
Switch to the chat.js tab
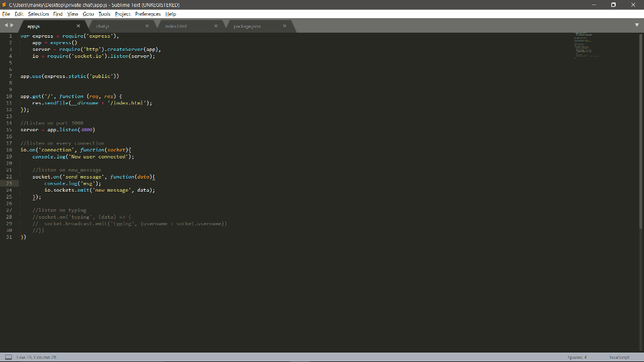point(104,26)
